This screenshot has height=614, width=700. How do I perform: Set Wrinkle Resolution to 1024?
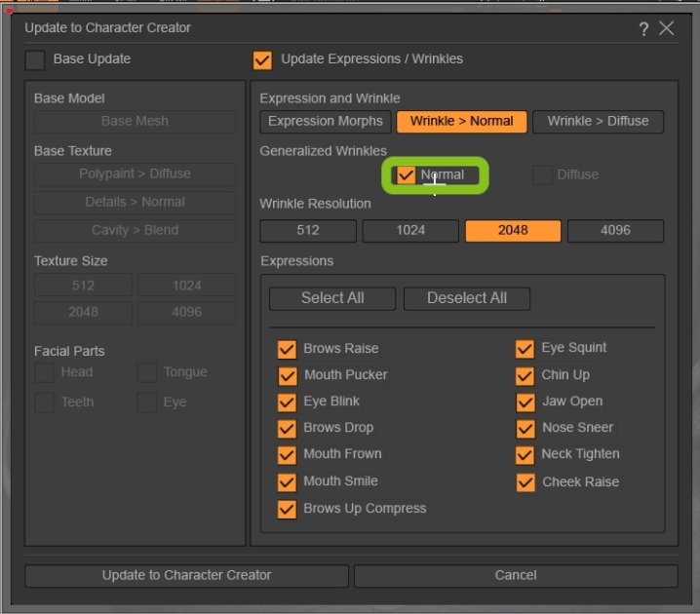[410, 231]
